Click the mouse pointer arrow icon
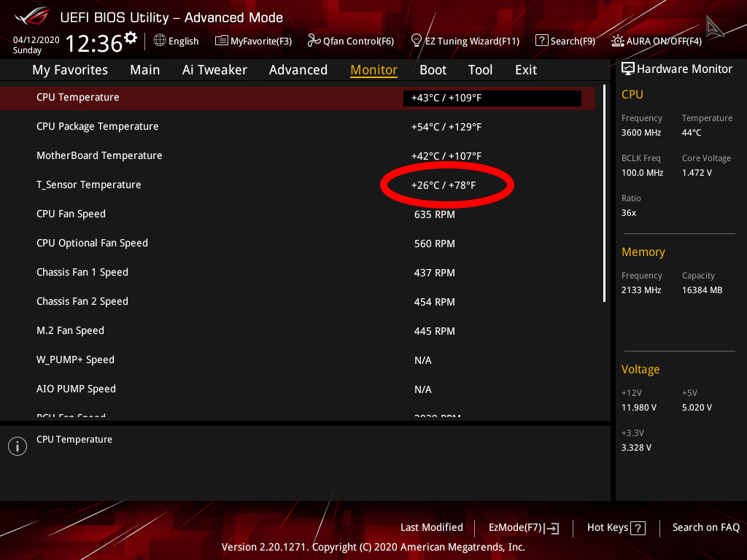Image resolution: width=747 pixels, height=560 pixels. (714, 27)
